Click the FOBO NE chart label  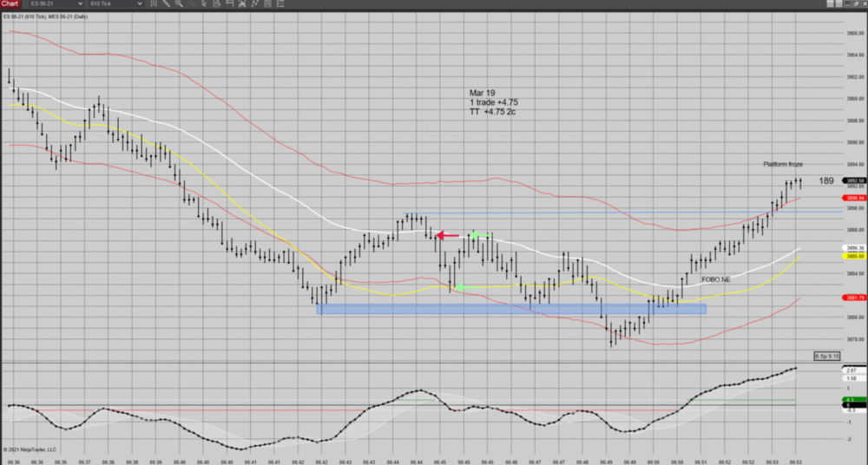717,280
